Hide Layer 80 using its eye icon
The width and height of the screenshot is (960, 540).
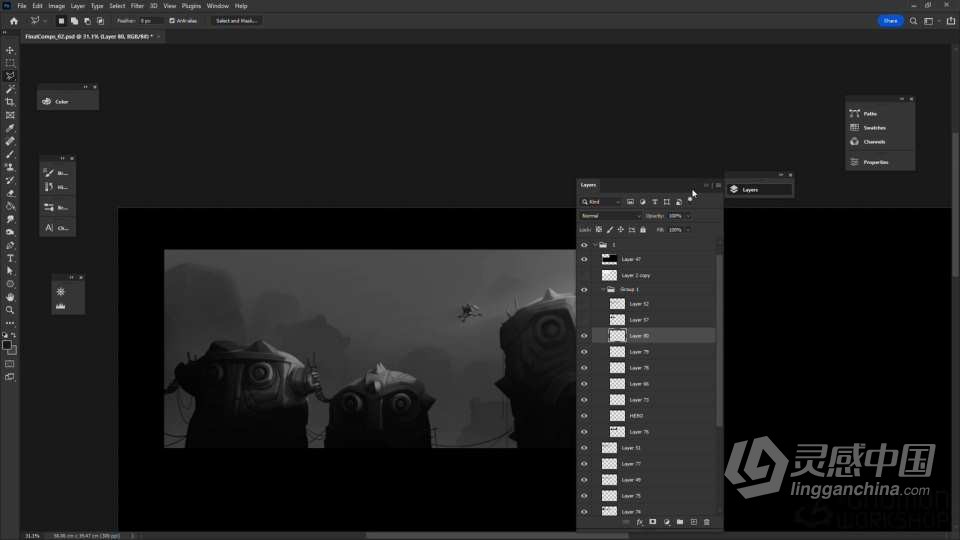[x=584, y=336]
